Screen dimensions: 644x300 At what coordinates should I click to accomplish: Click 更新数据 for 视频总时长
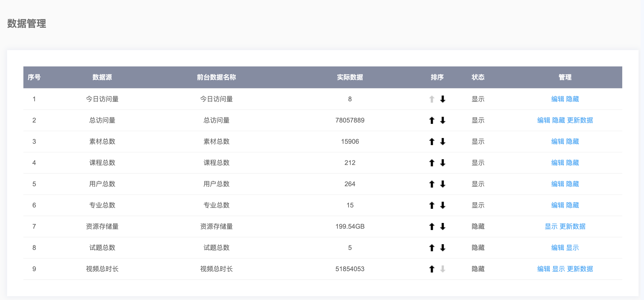[580, 269]
